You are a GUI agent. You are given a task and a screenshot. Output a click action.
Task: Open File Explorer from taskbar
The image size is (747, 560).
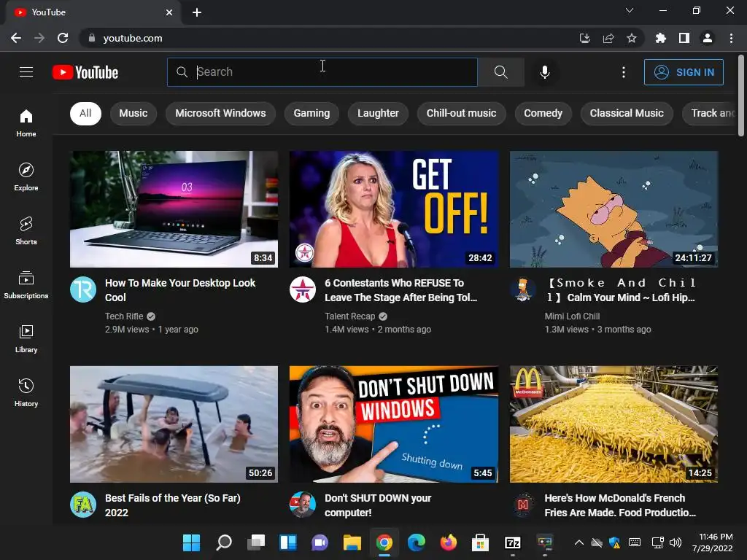click(x=352, y=542)
